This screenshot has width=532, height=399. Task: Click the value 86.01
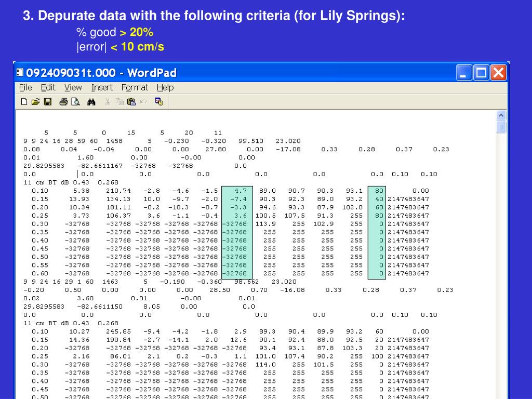point(121,356)
